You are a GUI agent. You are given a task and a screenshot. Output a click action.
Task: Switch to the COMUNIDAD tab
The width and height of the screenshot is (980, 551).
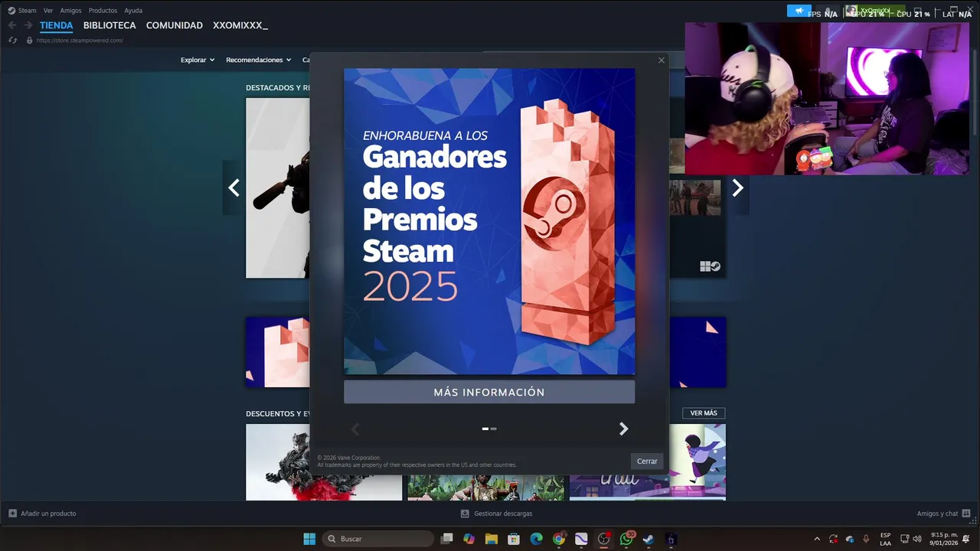[175, 25]
